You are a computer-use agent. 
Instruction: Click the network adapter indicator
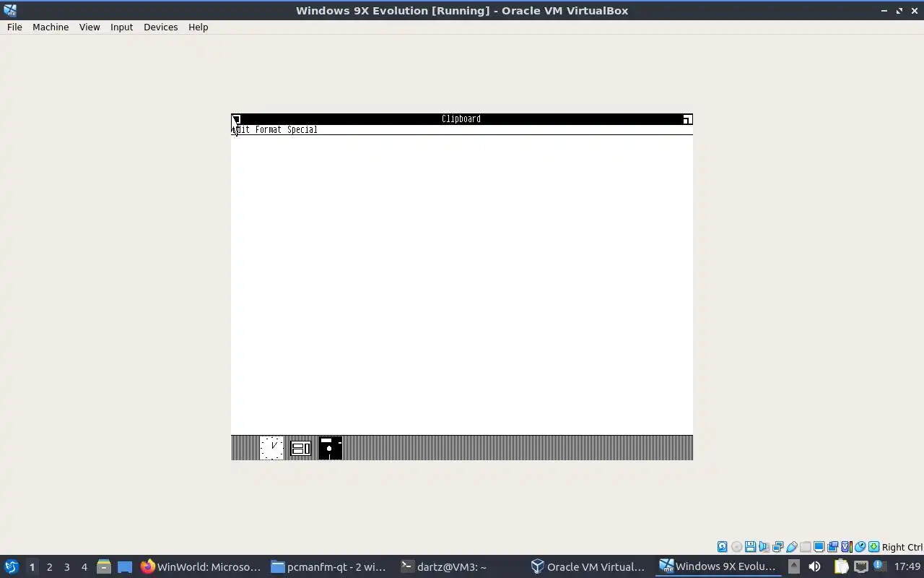pos(777,547)
